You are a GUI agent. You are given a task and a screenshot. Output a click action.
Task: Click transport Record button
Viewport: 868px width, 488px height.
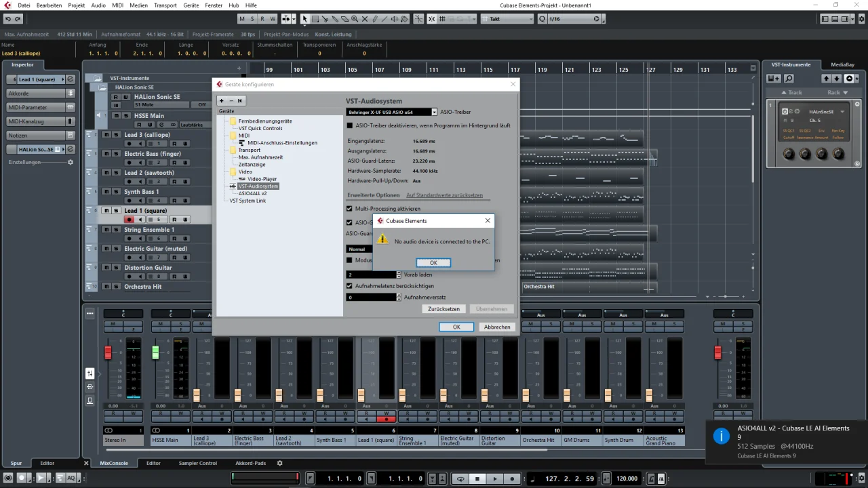click(512, 479)
